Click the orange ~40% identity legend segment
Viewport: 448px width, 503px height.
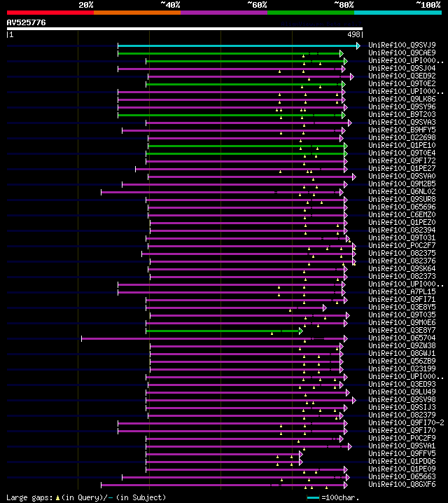pos(137,13)
